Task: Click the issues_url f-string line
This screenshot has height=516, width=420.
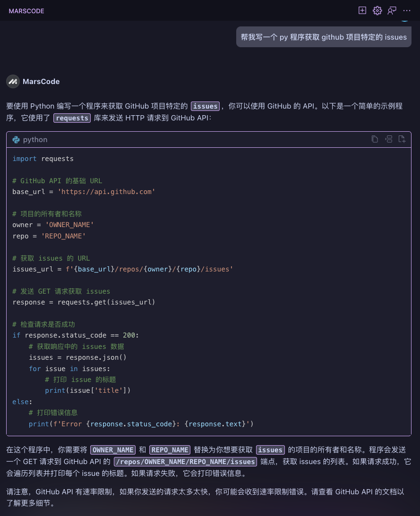Action: [x=123, y=269]
